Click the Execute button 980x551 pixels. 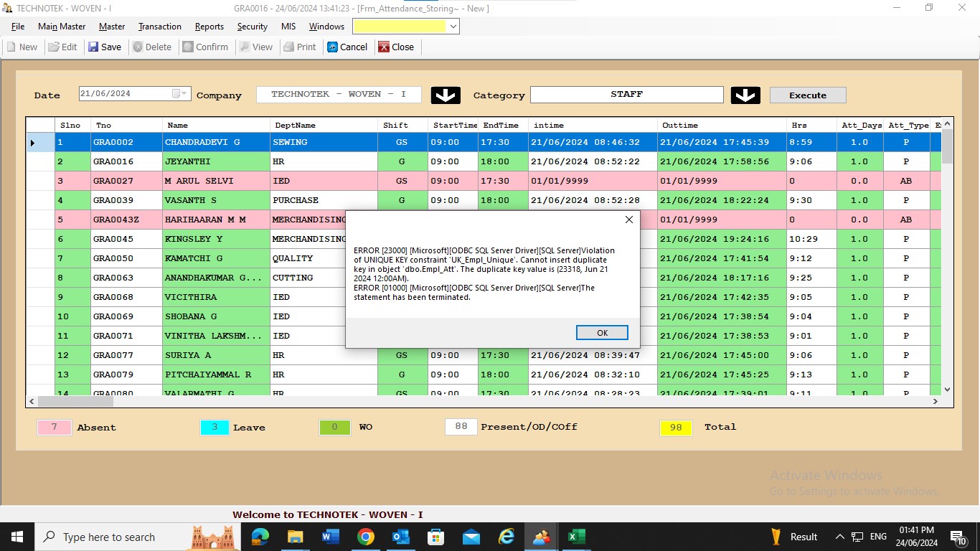(x=808, y=95)
